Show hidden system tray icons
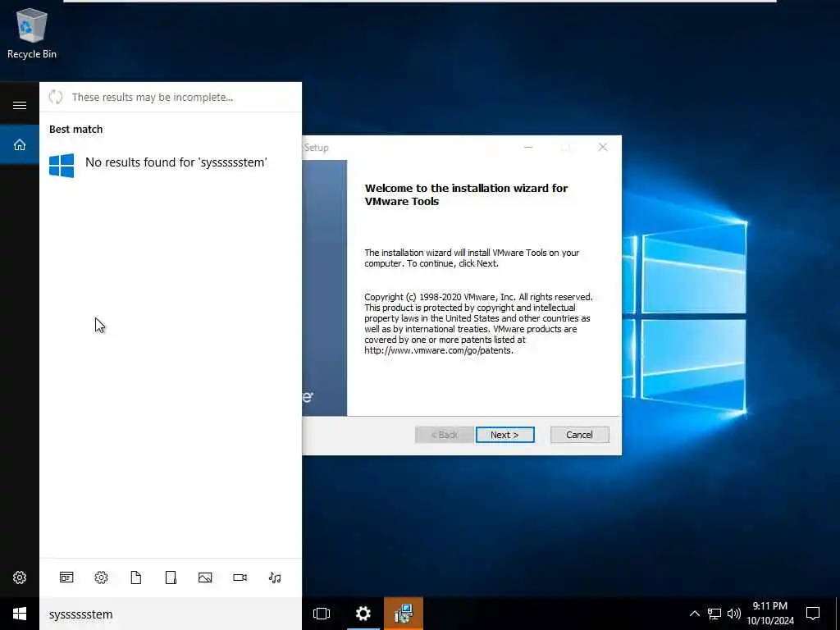Image resolution: width=840 pixels, height=630 pixels. pos(694,614)
